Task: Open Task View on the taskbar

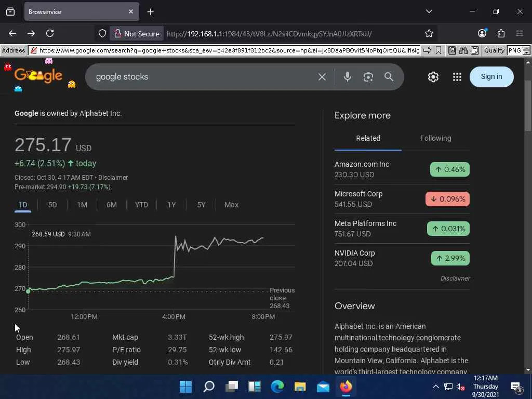Action: pyautogui.click(x=232, y=387)
